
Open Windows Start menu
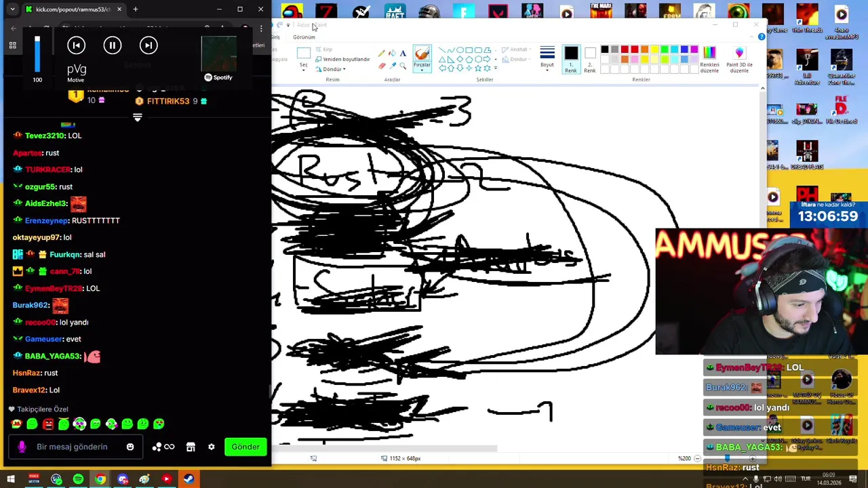[x=11, y=479]
